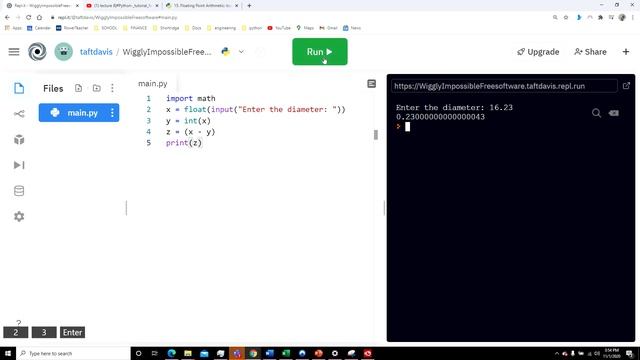The height and width of the screenshot is (360, 640).
Task: Switch to the Replit browser tab
Action: coord(42,6)
